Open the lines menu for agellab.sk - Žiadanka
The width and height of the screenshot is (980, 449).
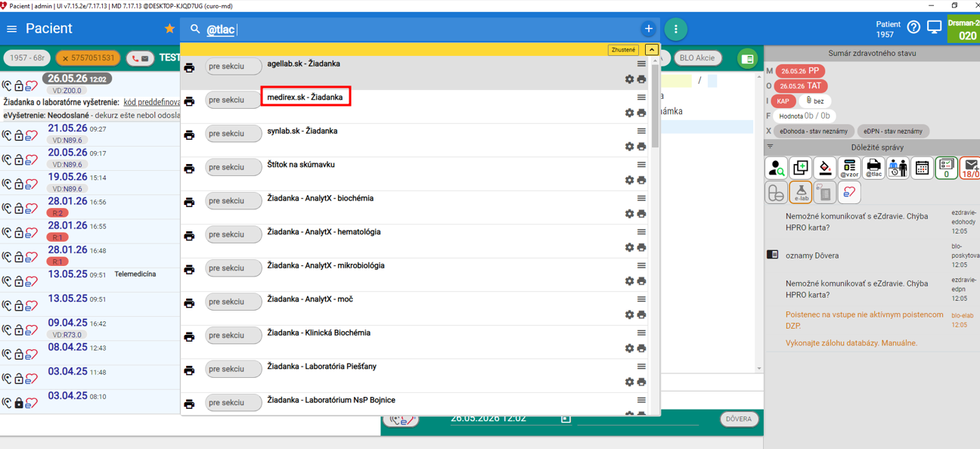click(x=641, y=63)
